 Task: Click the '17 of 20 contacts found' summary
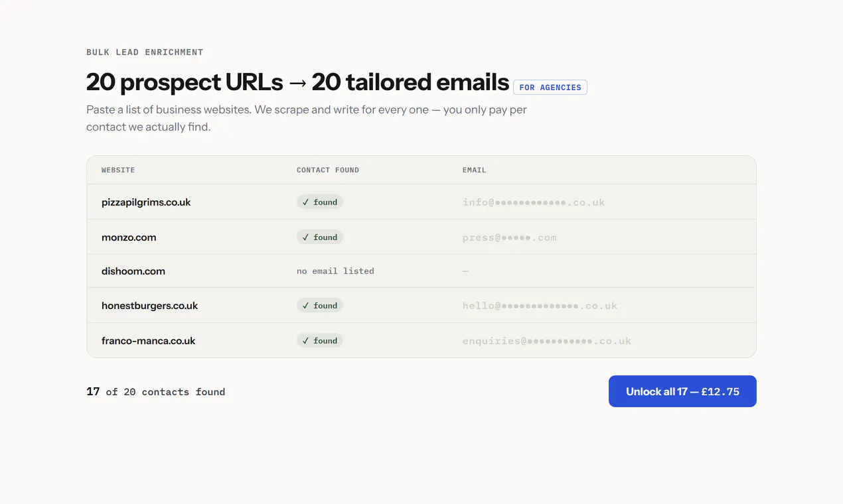pos(156,392)
